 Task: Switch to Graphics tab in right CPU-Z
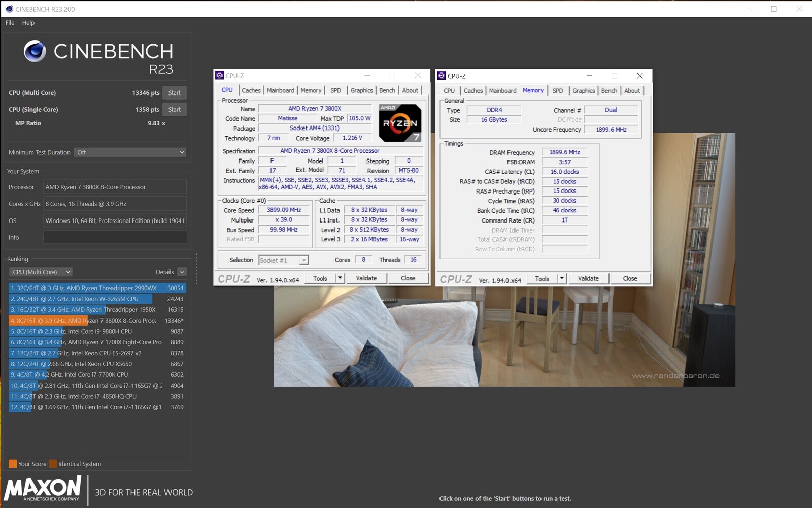[584, 91]
